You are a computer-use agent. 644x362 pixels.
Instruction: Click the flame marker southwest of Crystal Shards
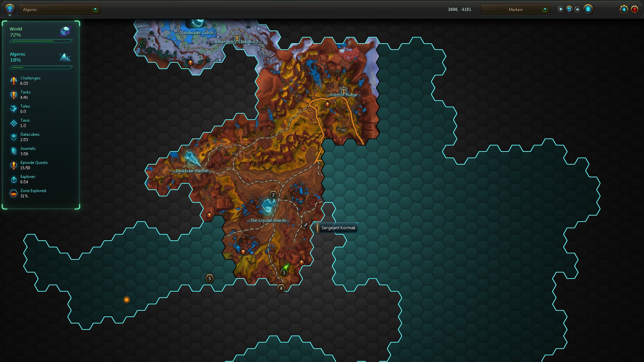243,252
